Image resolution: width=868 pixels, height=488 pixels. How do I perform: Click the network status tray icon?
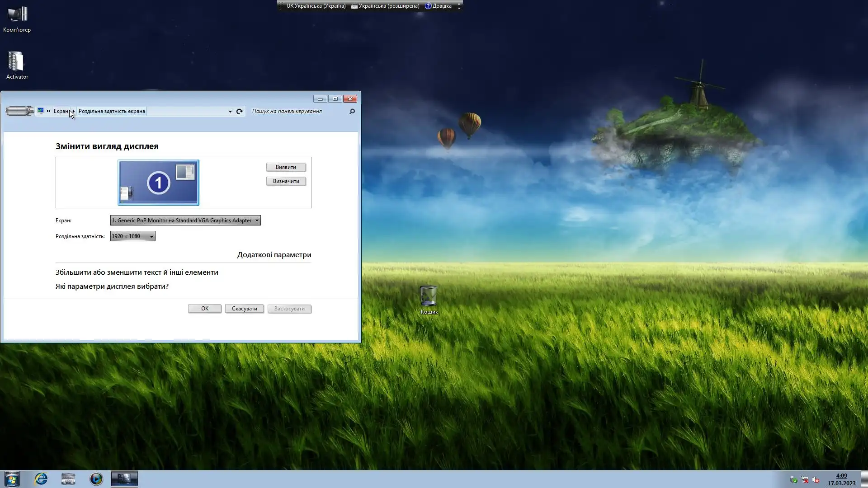point(805,480)
